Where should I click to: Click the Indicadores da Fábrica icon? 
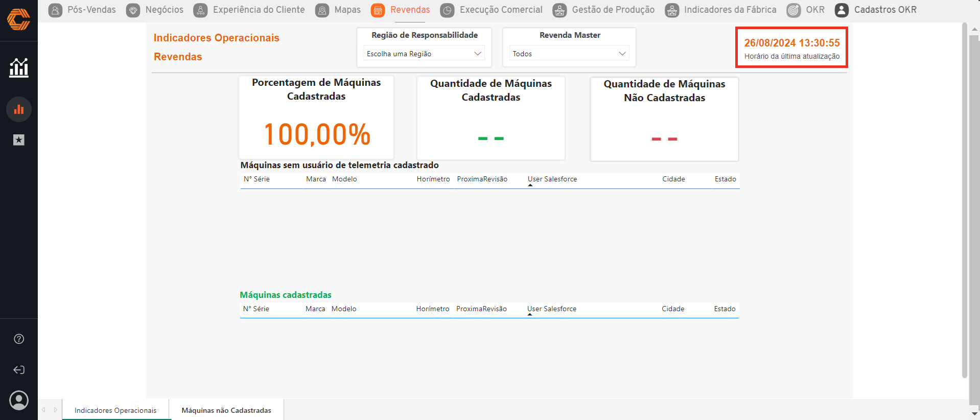672,10
